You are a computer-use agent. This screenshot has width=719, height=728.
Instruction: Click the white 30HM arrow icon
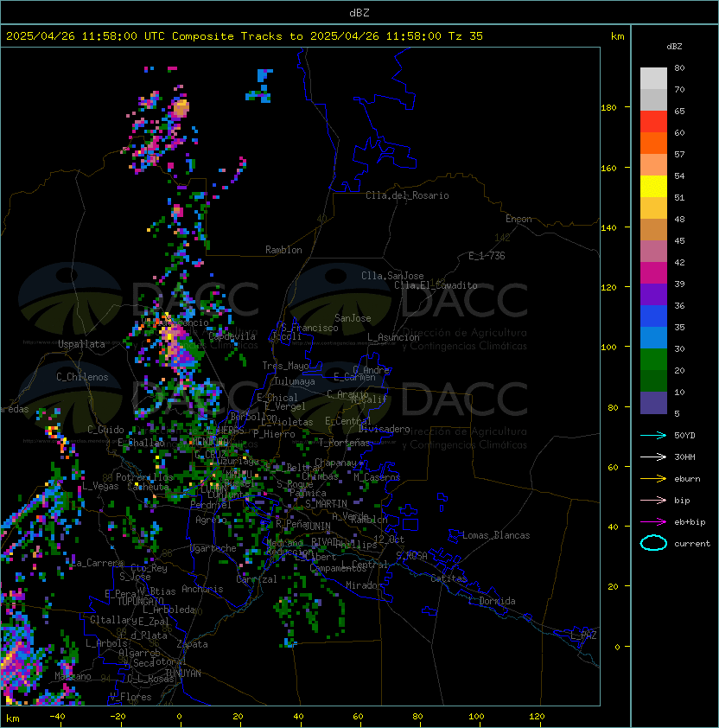coord(653,457)
